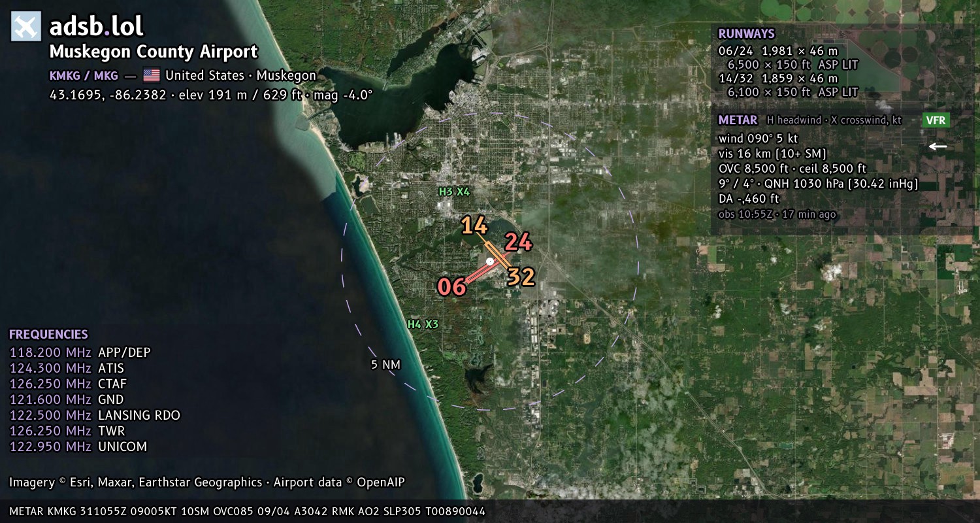Click the H headwind · X crosswind legend
Image resolution: width=980 pixels, height=523 pixels.
(x=833, y=120)
